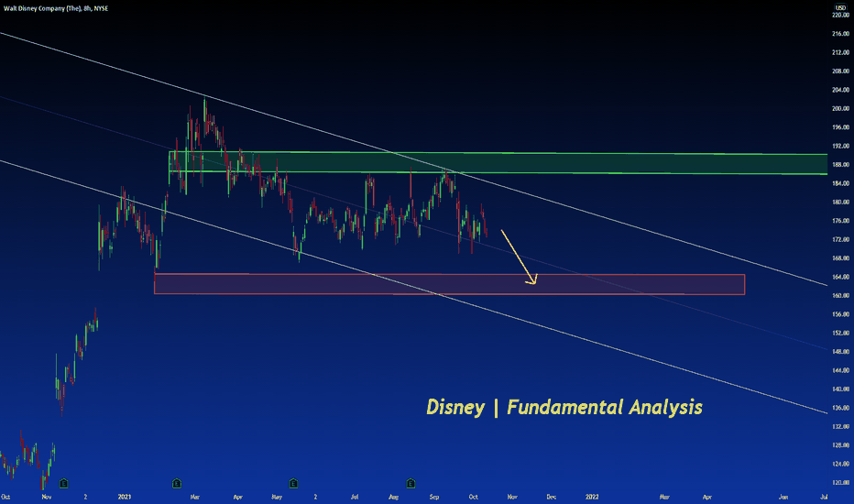Image resolution: width=854 pixels, height=504 pixels.
Task: Click the 148.00 price axis label
Action: [x=840, y=352]
